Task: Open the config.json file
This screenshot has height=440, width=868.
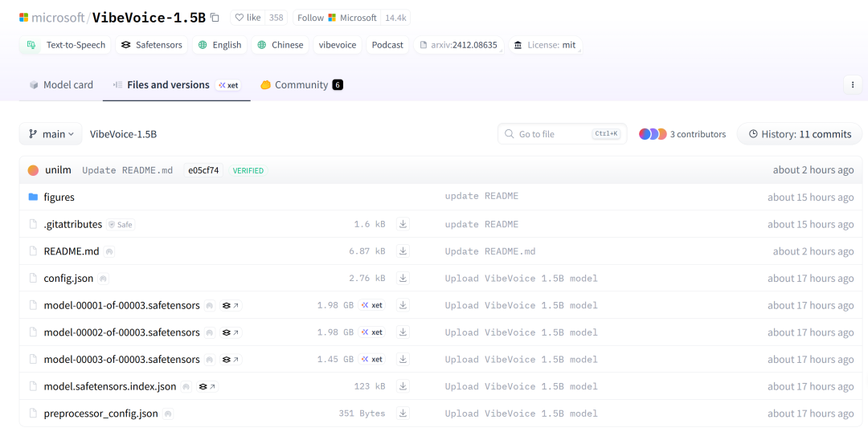Action: pyautogui.click(x=68, y=278)
